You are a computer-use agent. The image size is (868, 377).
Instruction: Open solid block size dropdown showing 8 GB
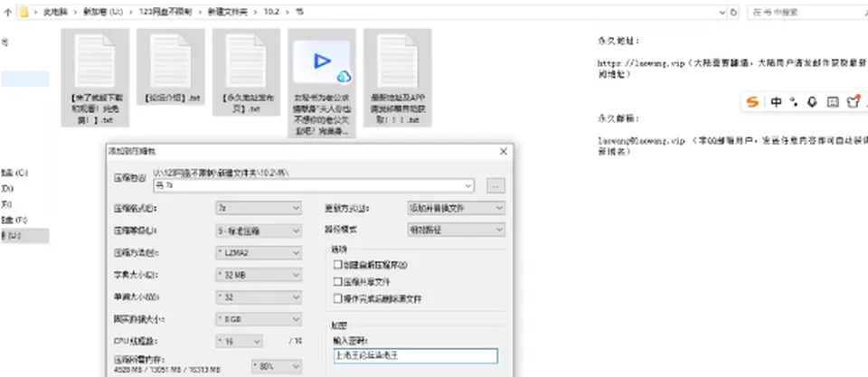coord(259,319)
